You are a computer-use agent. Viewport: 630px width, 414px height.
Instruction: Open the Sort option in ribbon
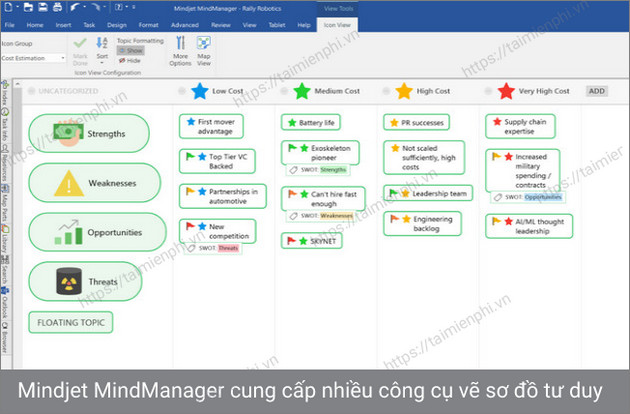(x=102, y=50)
